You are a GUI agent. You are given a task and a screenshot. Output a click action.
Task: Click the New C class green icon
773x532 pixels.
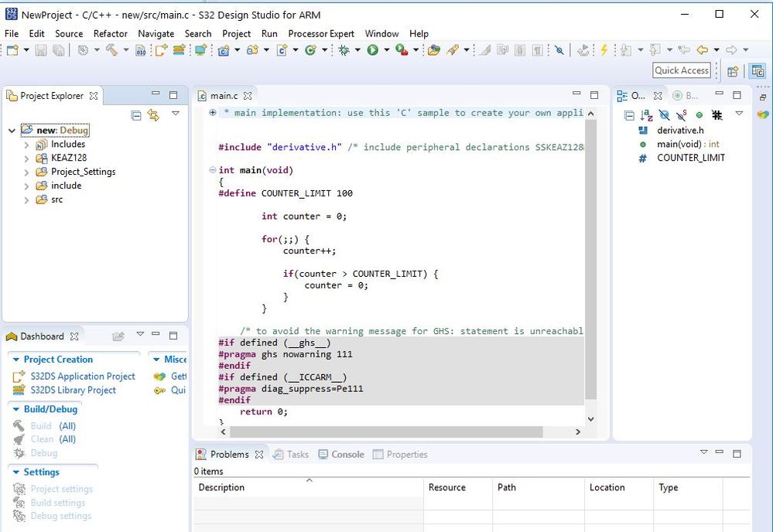tap(310, 49)
